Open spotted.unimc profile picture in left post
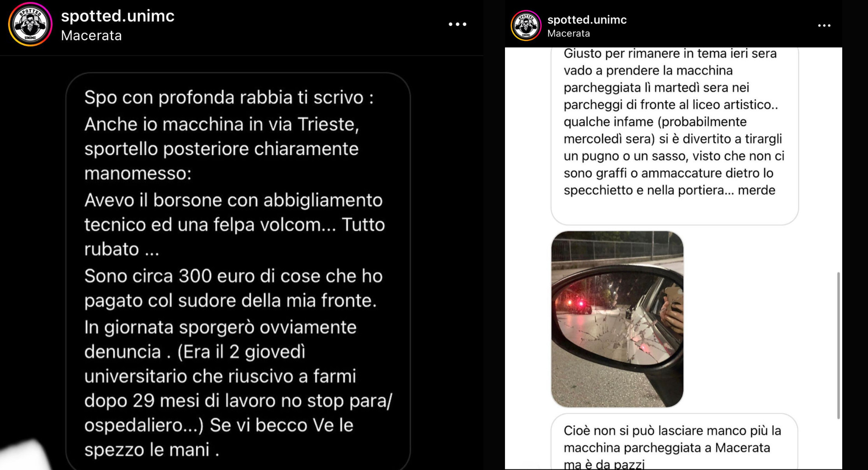The height and width of the screenshot is (470, 868). (x=30, y=24)
